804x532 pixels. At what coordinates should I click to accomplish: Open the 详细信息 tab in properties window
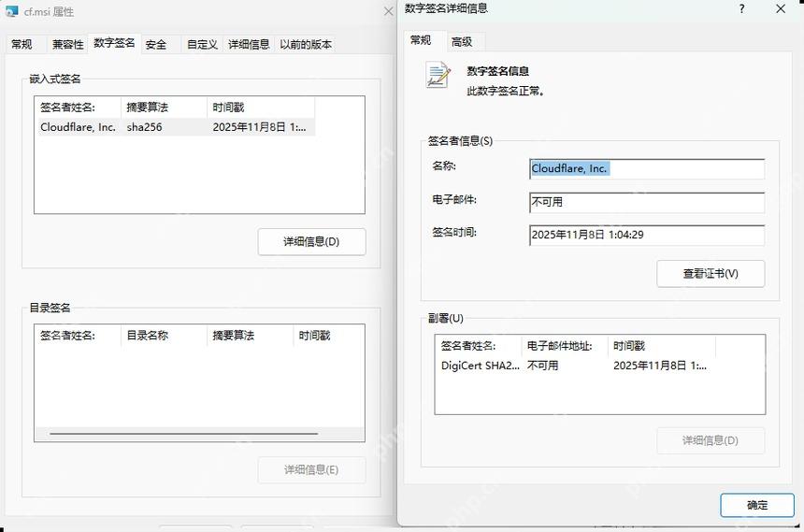[249, 44]
